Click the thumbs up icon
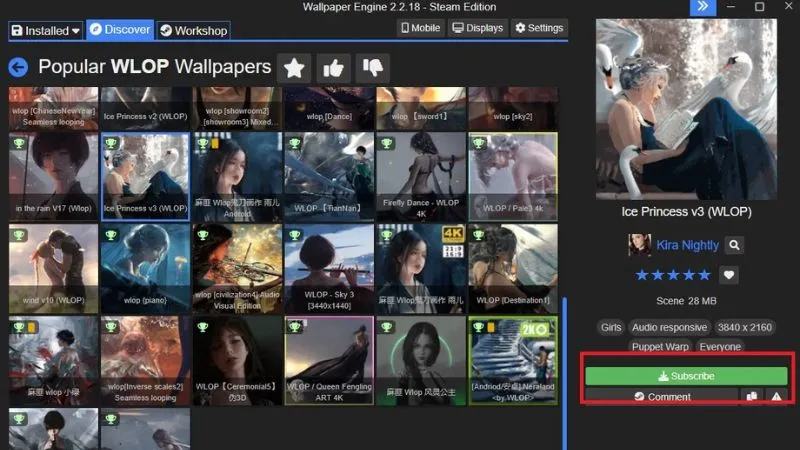This screenshot has height=450, width=800. (333, 67)
